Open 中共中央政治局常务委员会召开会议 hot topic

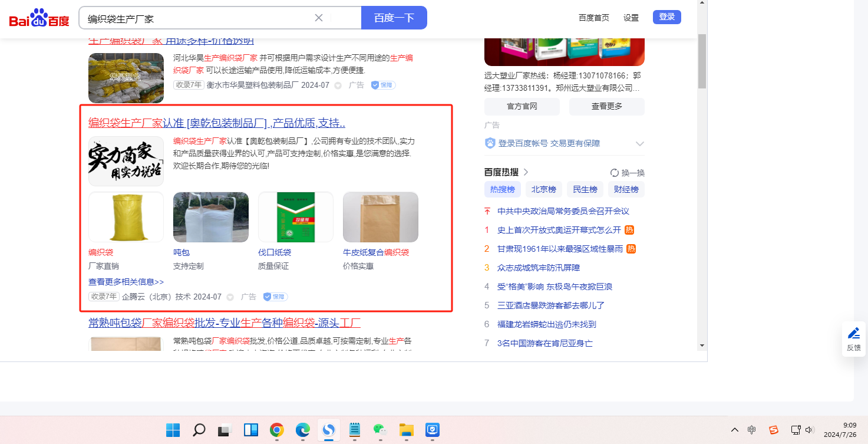563,211
